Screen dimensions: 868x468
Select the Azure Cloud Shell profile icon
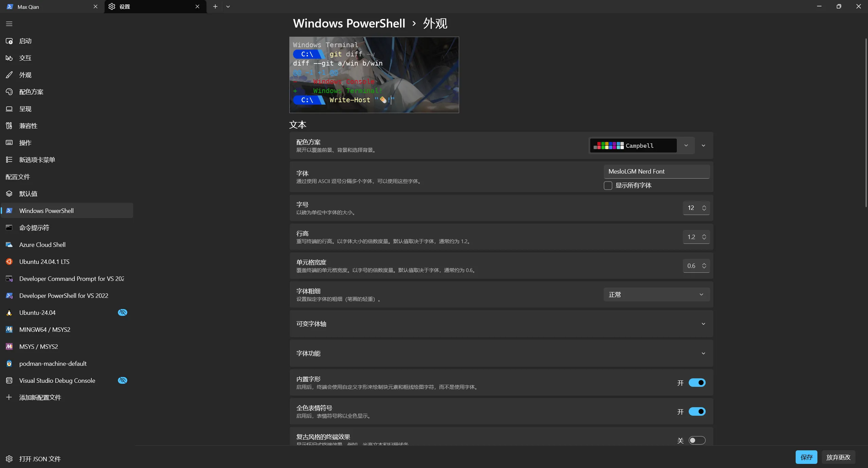(x=9, y=245)
